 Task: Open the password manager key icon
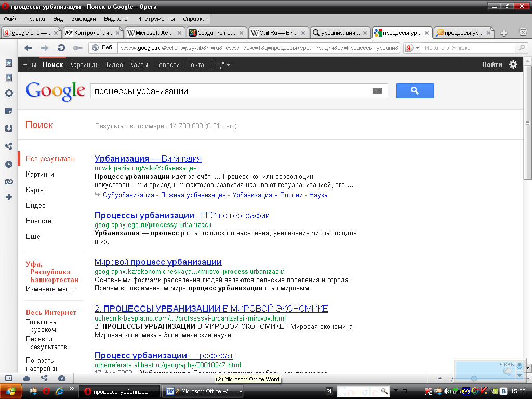click(x=78, y=48)
